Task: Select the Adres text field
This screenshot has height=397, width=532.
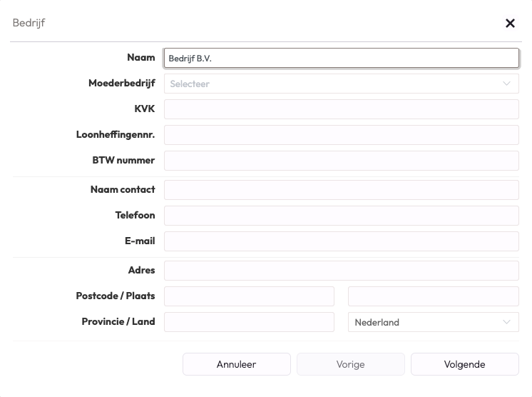Action: tap(341, 271)
